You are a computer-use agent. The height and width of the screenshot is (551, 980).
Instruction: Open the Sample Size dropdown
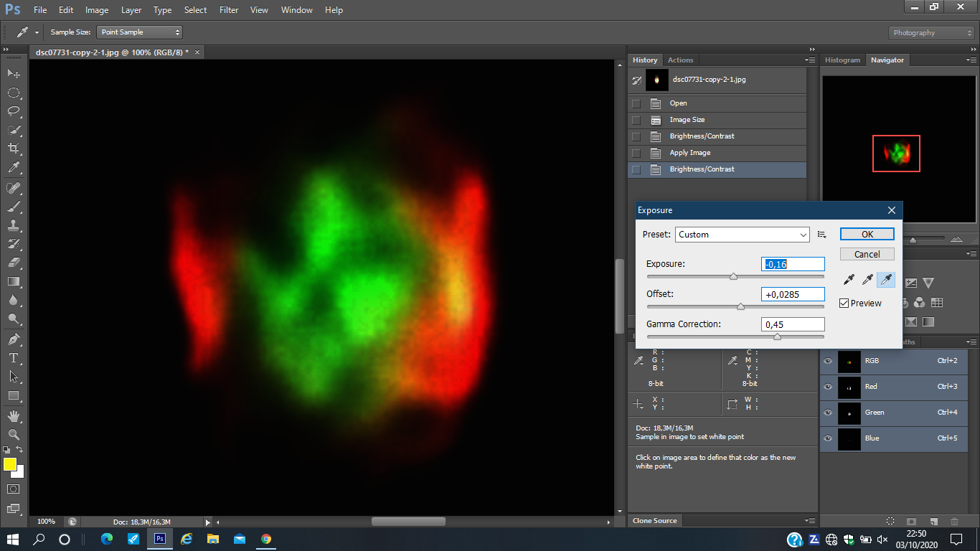(139, 32)
